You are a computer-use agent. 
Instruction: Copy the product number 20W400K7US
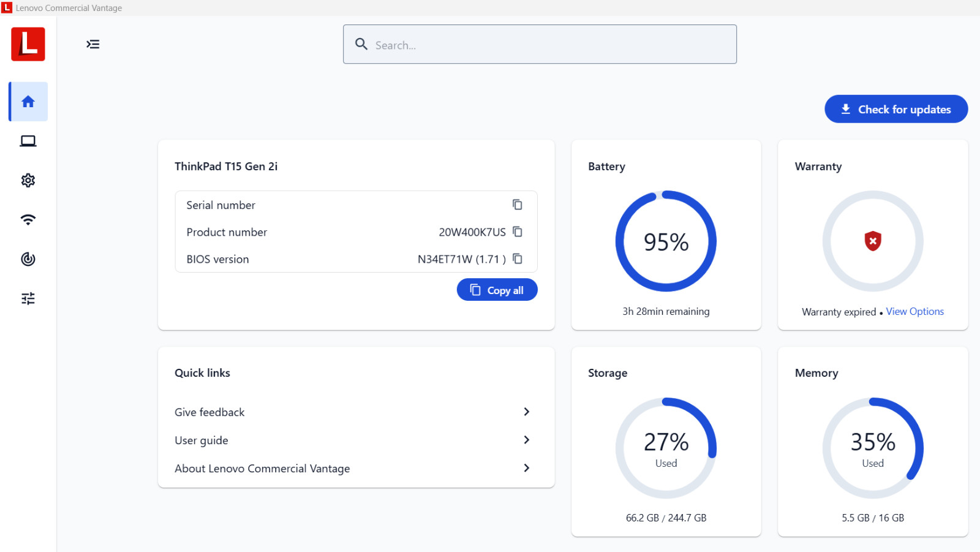[518, 232]
